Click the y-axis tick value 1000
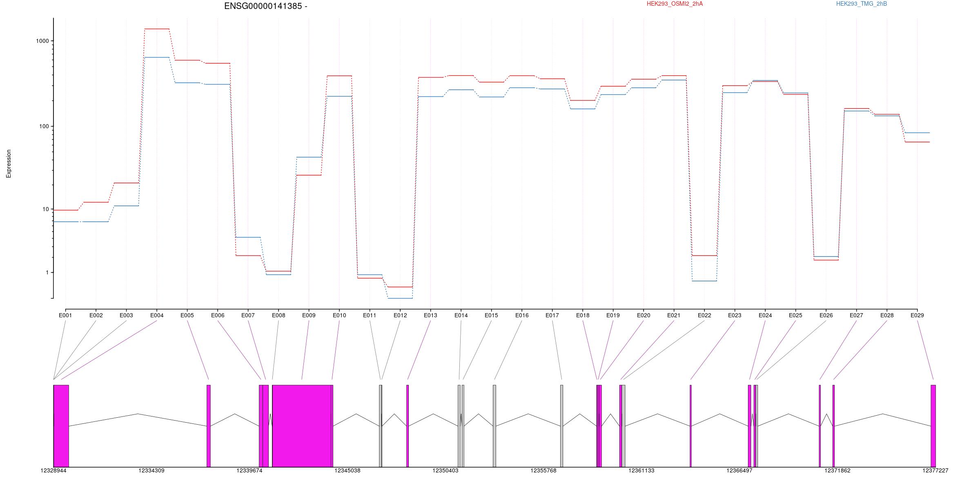 click(x=42, y=41)
